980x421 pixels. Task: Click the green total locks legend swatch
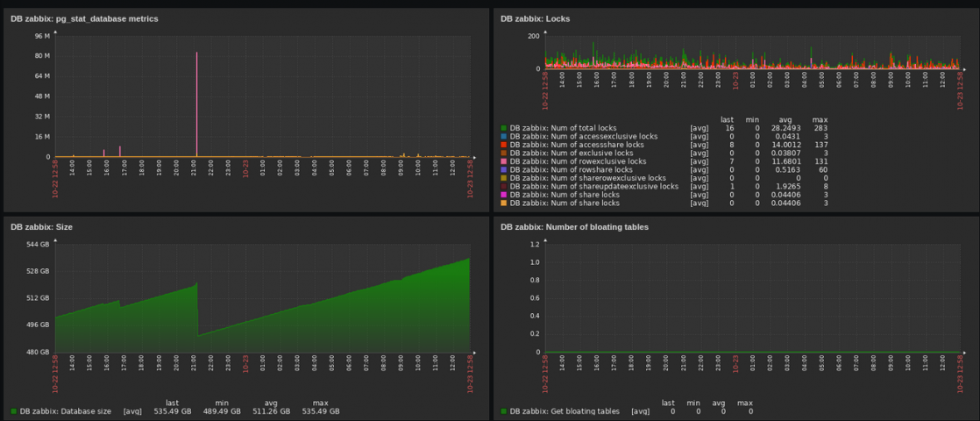504,128
